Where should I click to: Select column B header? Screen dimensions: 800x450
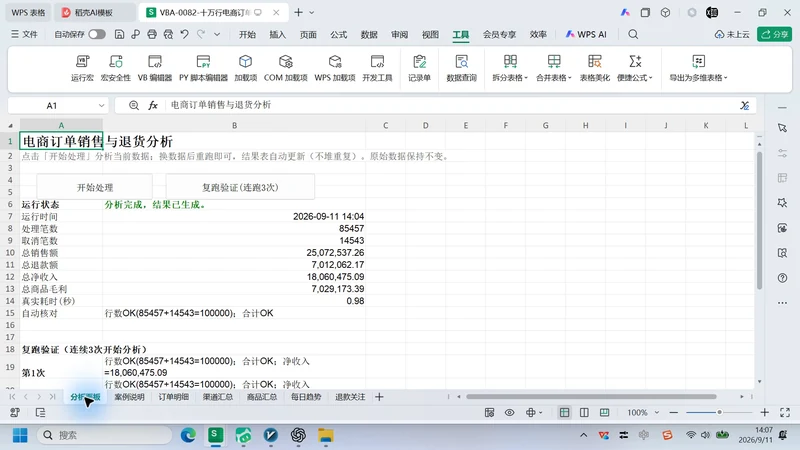pyautogui.click(x=234, y=125)
